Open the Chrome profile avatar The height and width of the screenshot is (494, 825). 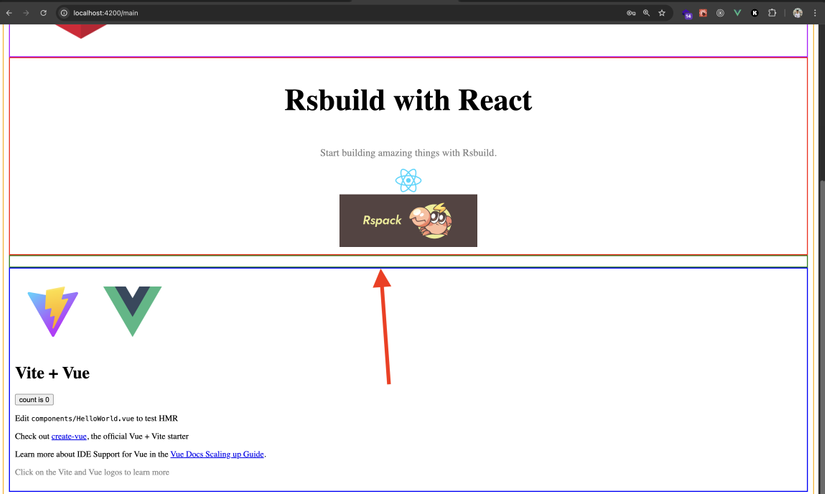pyautogui.click(x=798, y=13)
